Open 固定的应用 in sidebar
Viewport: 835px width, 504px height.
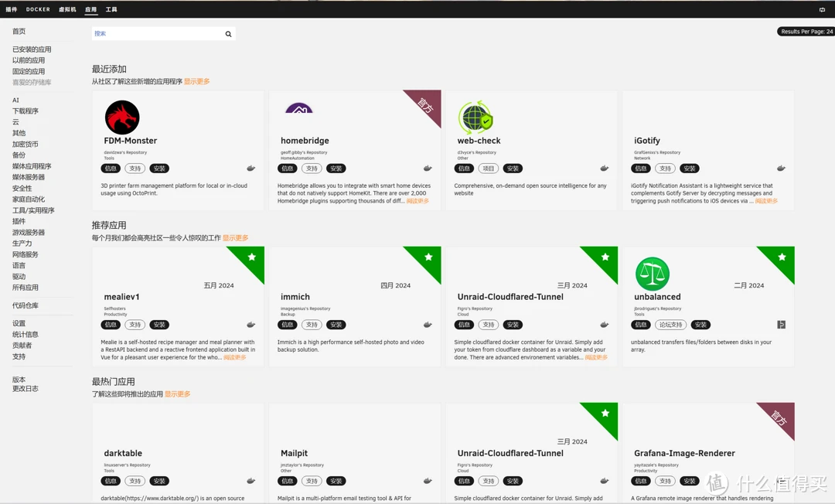[29, 71]
